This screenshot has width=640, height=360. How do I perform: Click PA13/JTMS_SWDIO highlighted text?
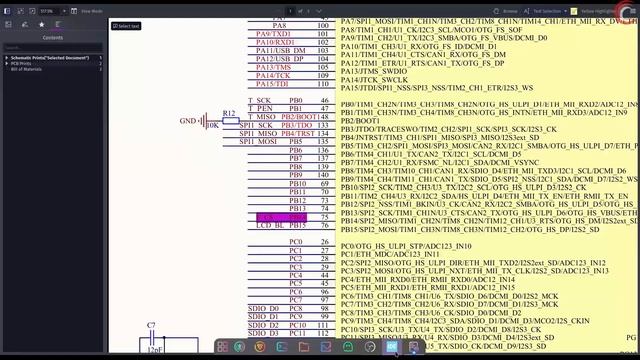tap(374, 71)
